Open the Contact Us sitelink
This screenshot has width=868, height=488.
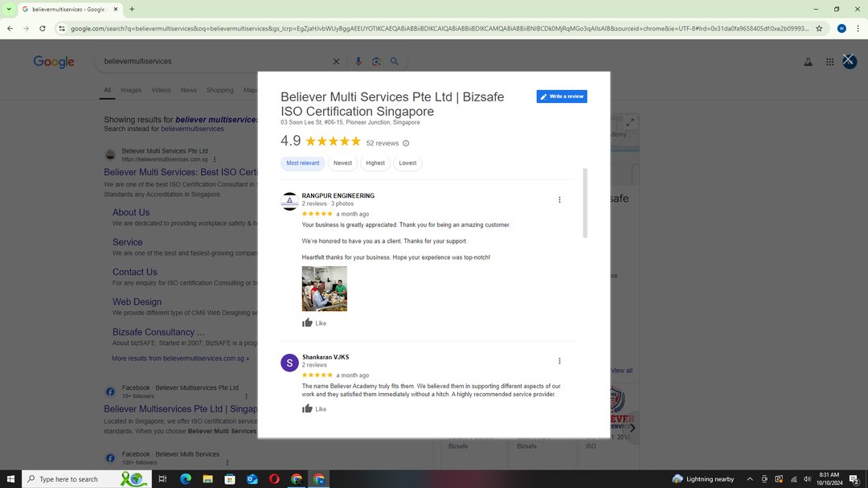tap(135, 273)
